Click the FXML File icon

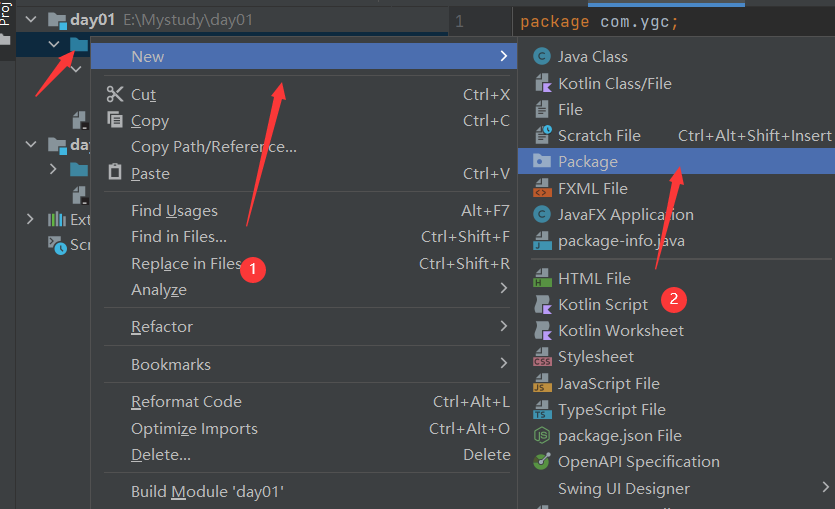tap(542, 188)
